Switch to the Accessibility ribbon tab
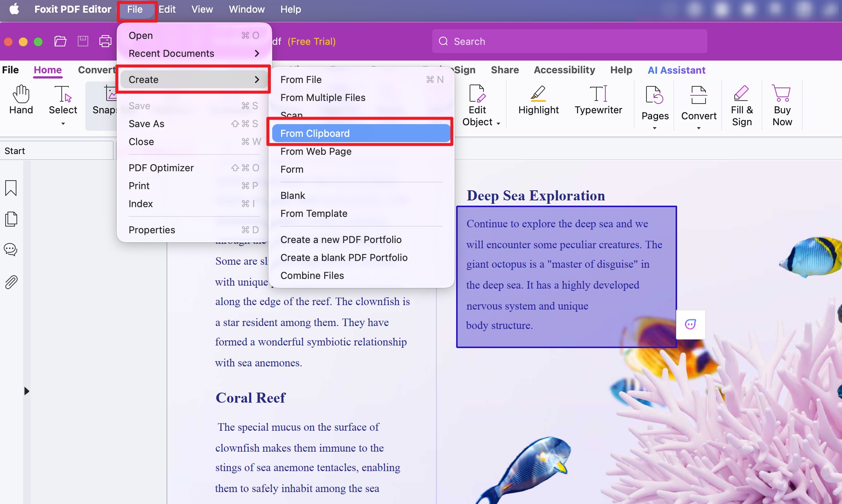Image resolution: width=842 pixels, height=504 pixels. (x=564, y=70)
